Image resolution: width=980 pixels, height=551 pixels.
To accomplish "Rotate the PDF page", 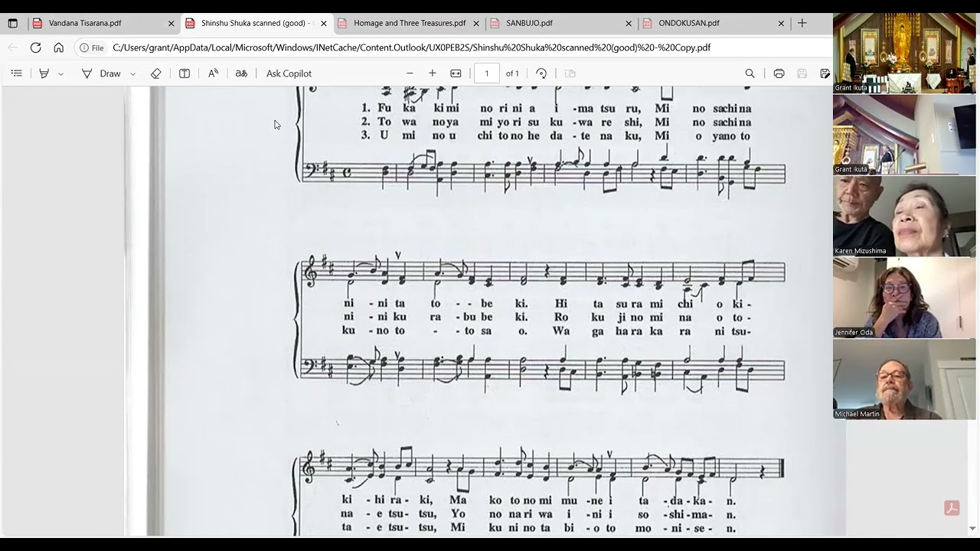I will coord(541,73).
